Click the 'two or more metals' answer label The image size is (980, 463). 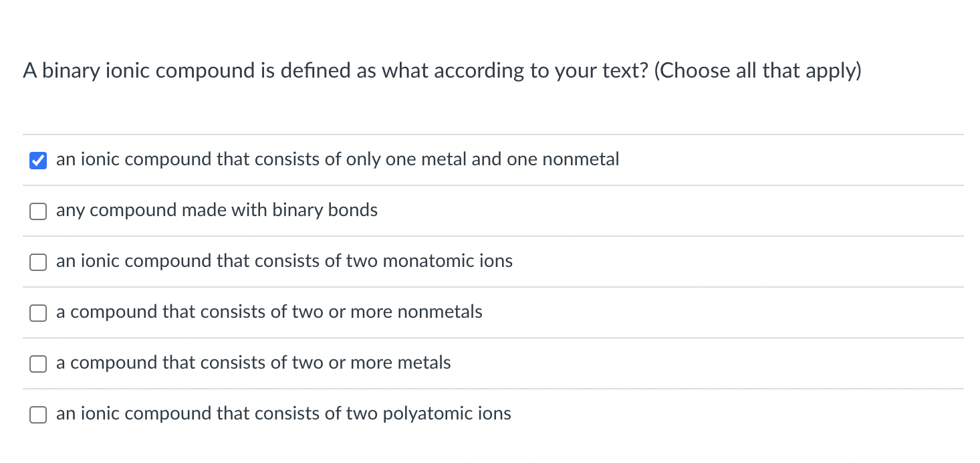pyautogui.click(x=253, y=363)
